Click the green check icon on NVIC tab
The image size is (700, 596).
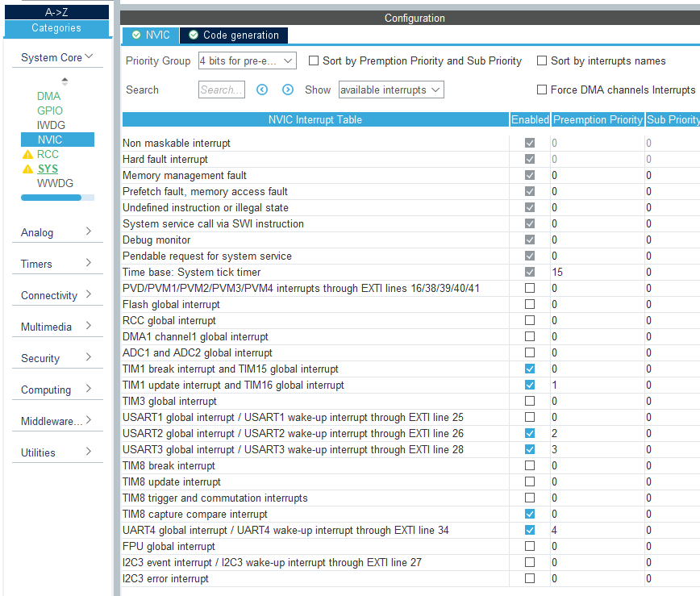click(136, 35)
